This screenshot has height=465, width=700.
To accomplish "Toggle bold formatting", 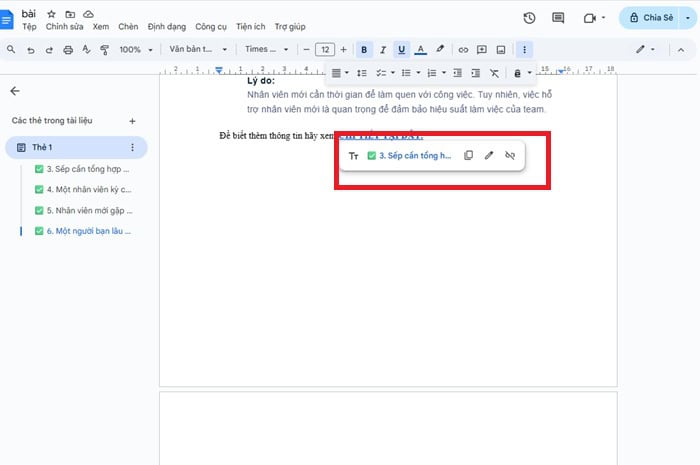I will 364,50.
